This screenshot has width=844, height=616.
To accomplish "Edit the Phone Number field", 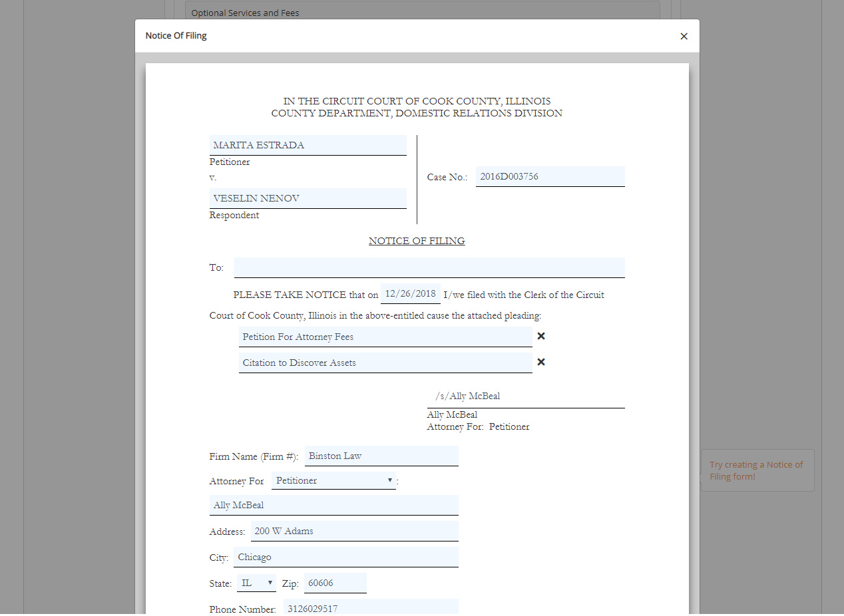I will (x=371, y=607).
